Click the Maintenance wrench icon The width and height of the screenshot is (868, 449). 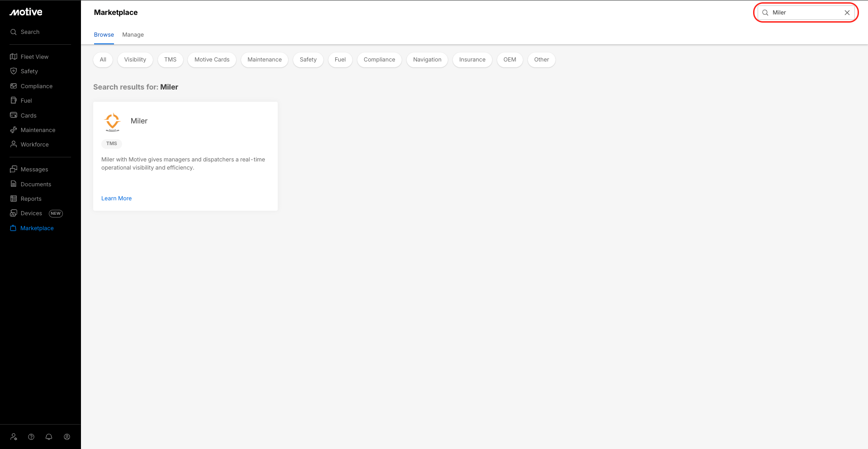14,130
